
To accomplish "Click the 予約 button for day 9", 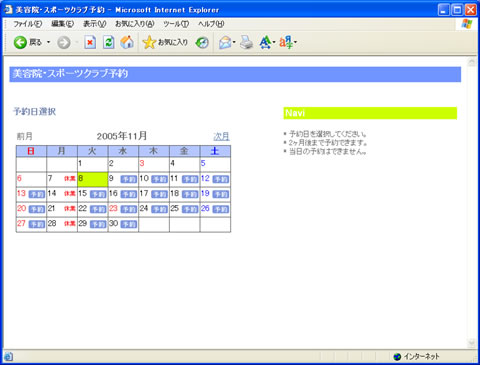I will click(129, 179).
